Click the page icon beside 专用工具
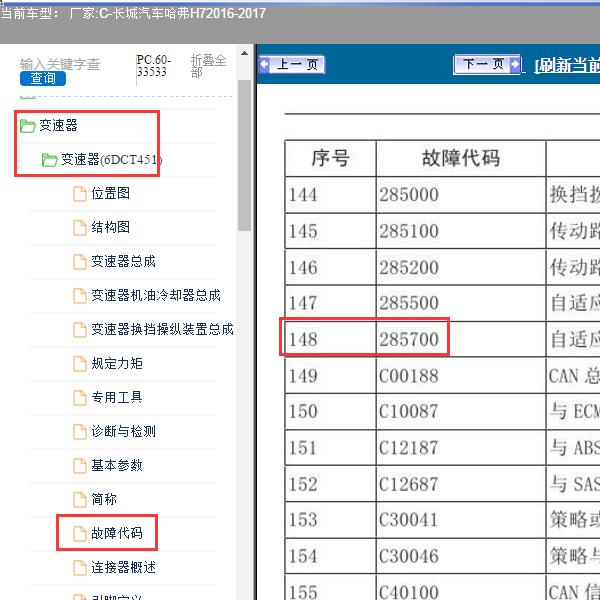Screen dimensions: 600x600 pos(80,398)
